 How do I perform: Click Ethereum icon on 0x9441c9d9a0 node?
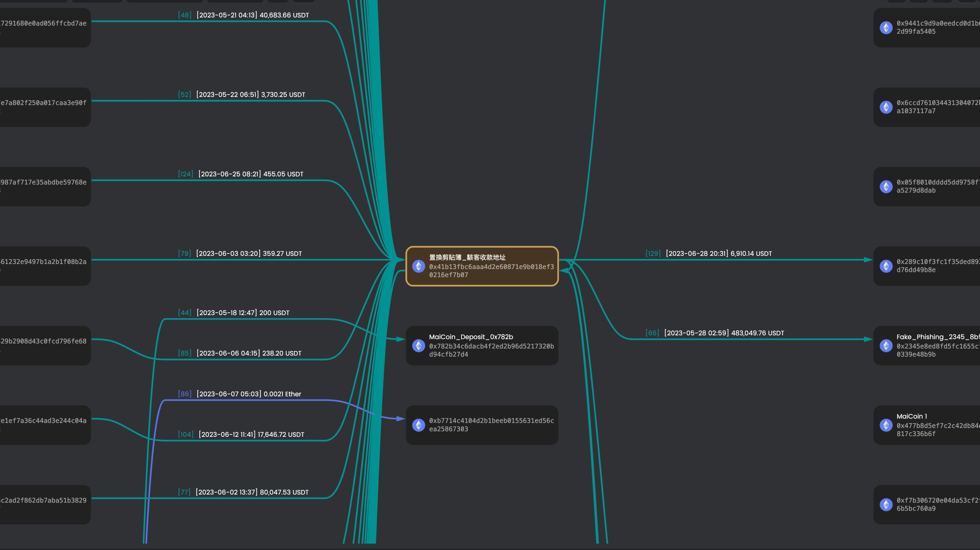click(886, 27)
